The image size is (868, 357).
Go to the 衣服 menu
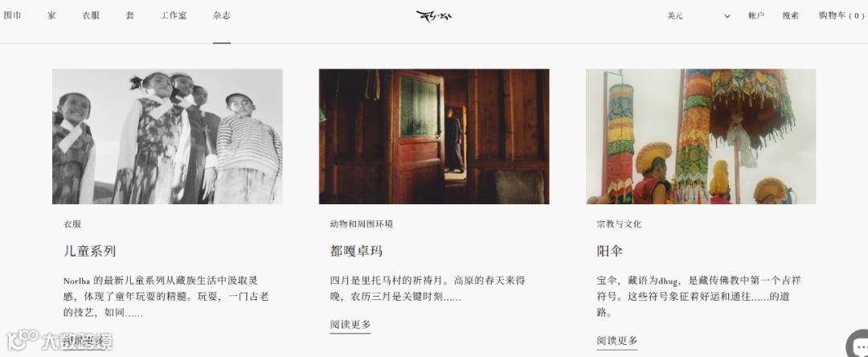(x=91, y=15)
